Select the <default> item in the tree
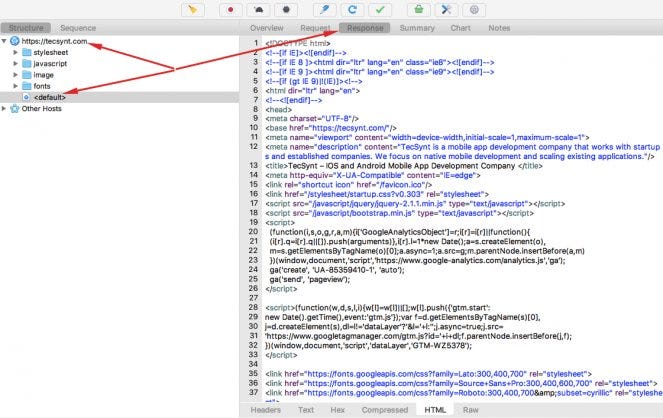663x418 pixels. click(x=50, y=97)
